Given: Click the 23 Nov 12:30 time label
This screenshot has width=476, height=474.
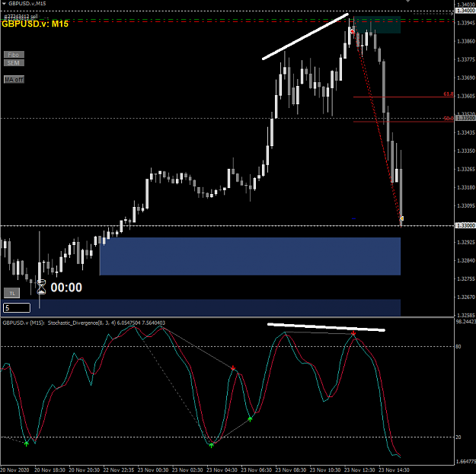Looking at the screenshot, I should point(359,469).
